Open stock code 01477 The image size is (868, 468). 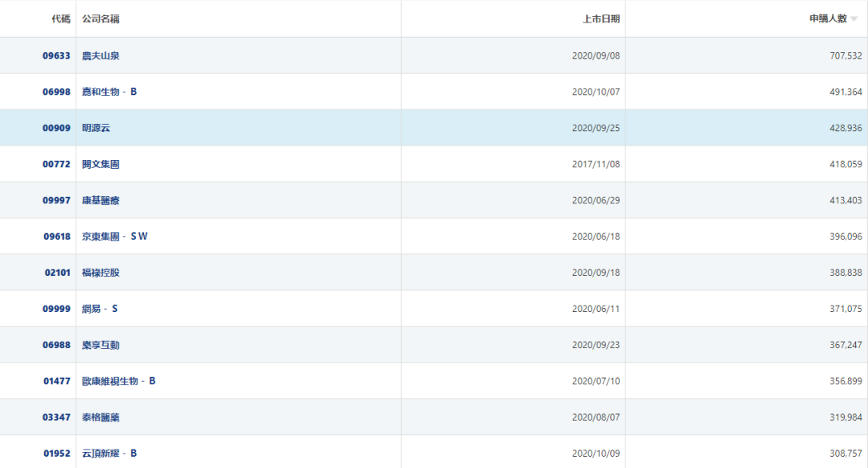(57, 381)
